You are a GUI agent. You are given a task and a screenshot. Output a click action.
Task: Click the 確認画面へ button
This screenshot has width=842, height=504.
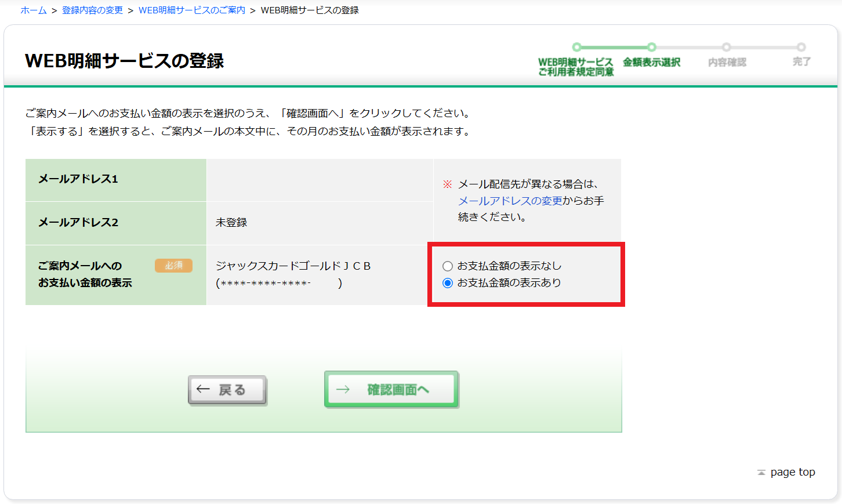(x=391, y=389)
